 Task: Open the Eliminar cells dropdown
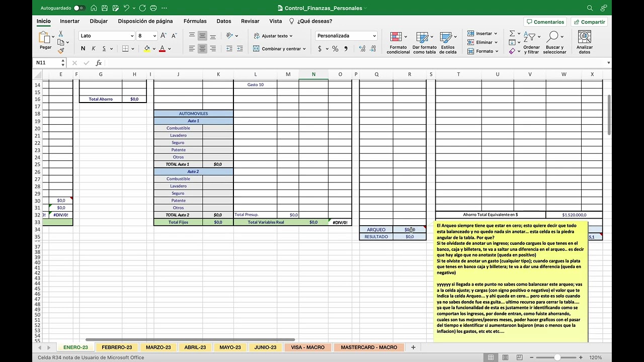(483, 42)
